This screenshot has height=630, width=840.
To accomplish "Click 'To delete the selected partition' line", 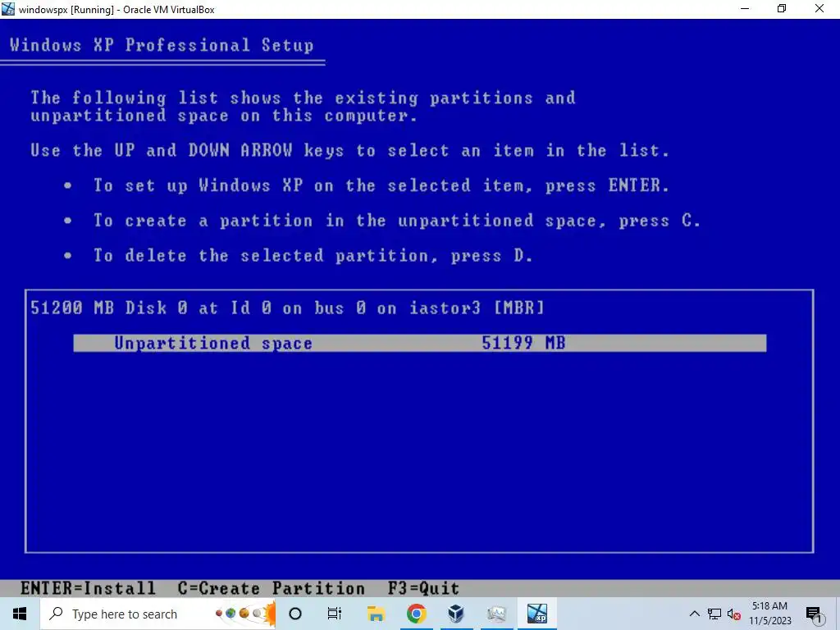I will (313, 256).
